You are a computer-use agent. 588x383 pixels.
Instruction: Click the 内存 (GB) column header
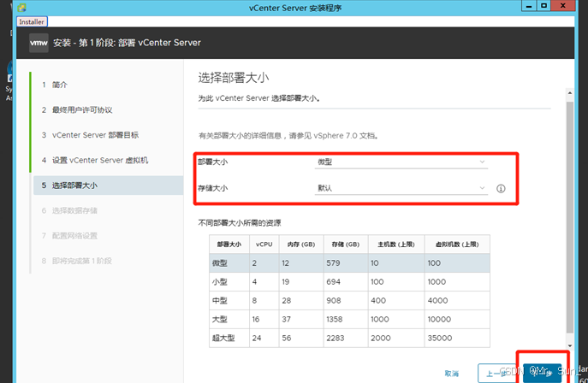point(301,245)
